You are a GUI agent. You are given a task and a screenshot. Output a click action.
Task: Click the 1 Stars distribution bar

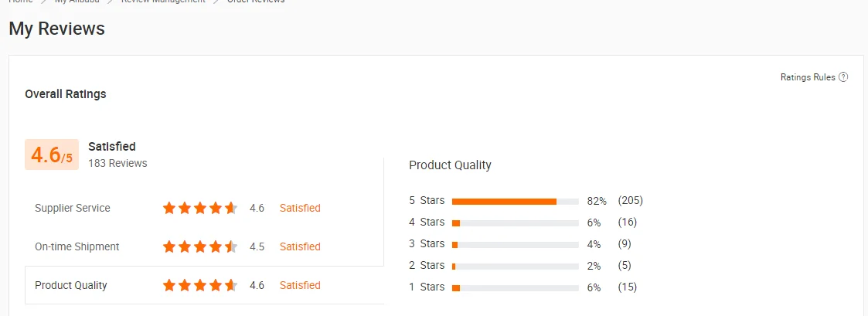(x=515, y=287)
